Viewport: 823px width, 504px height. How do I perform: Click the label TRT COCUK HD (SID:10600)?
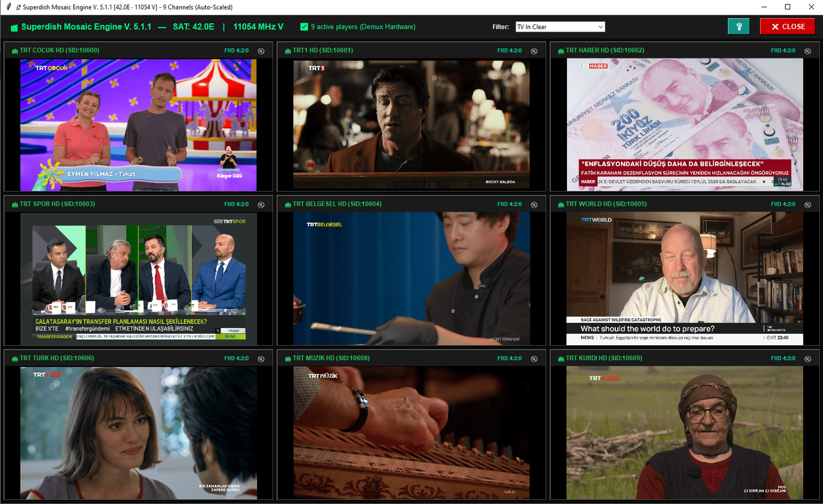pos(59,50)
